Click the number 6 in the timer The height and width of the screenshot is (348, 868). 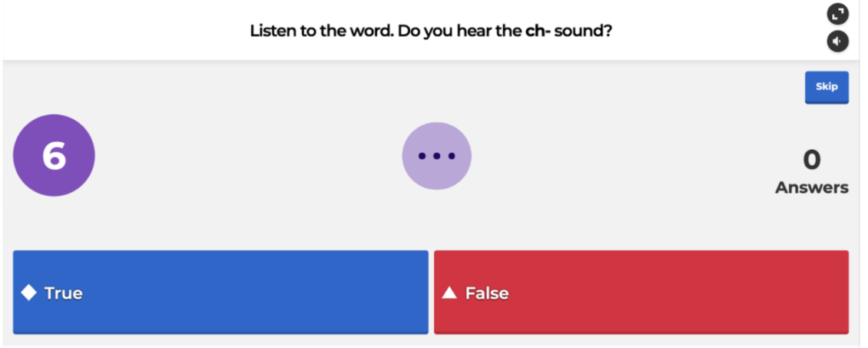coord(54,156)
